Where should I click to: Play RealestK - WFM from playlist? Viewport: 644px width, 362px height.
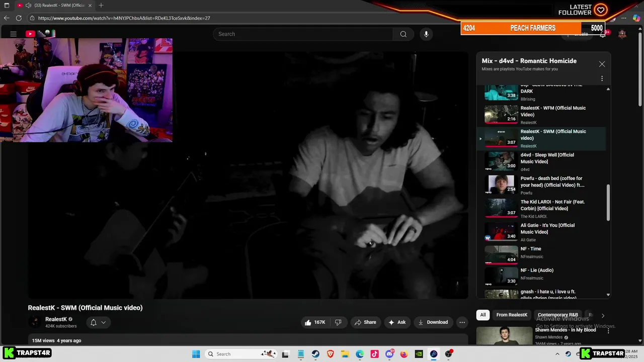(x=541, y=115)
